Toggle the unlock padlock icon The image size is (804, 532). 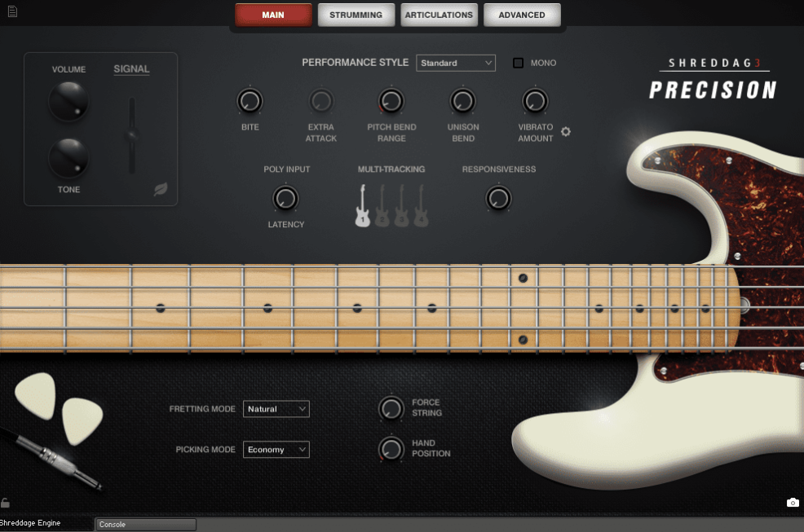5,503
